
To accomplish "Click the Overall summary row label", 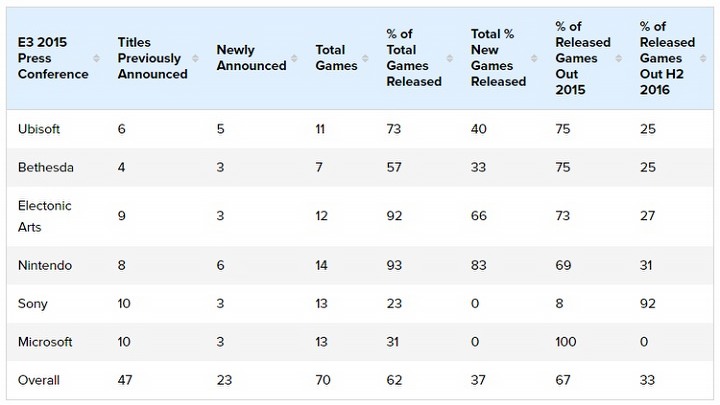I will click(39, 380).
